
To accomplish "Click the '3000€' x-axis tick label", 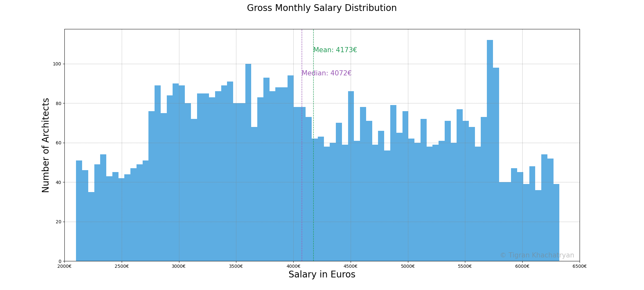I will (x=179, y=266).
